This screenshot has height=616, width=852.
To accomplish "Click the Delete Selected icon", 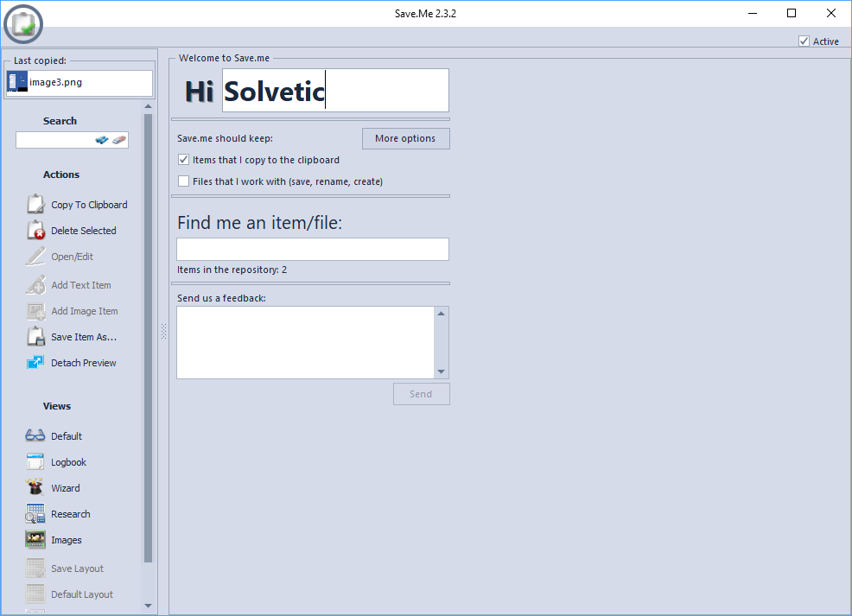I will click(36, 231).
